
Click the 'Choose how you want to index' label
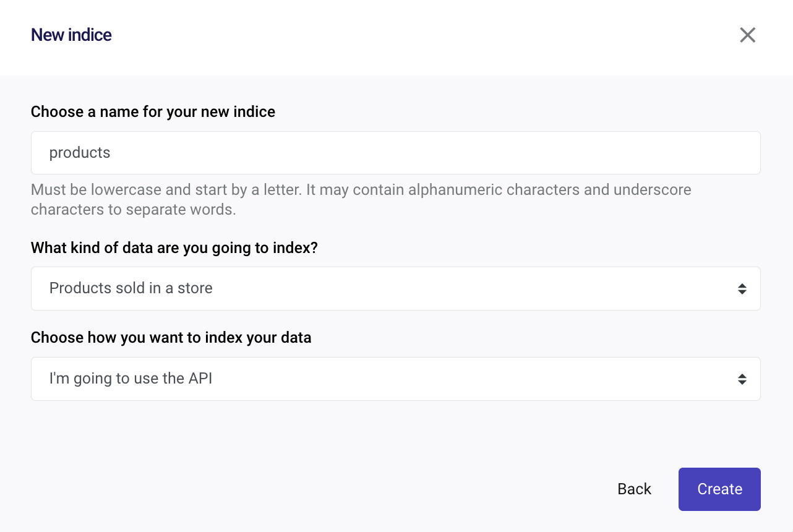(171, 338)
